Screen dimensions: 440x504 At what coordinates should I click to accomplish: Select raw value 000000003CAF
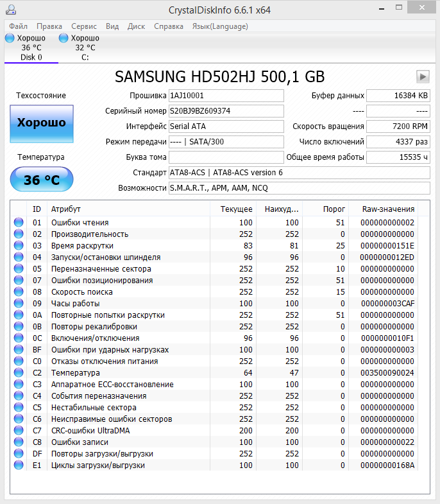[x=387, y=304]
